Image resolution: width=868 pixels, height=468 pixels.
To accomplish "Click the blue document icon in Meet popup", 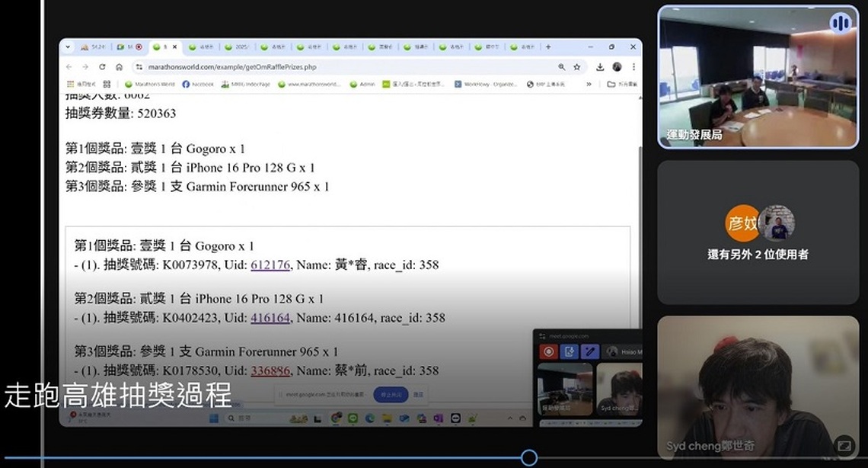I will click(569, 351).
